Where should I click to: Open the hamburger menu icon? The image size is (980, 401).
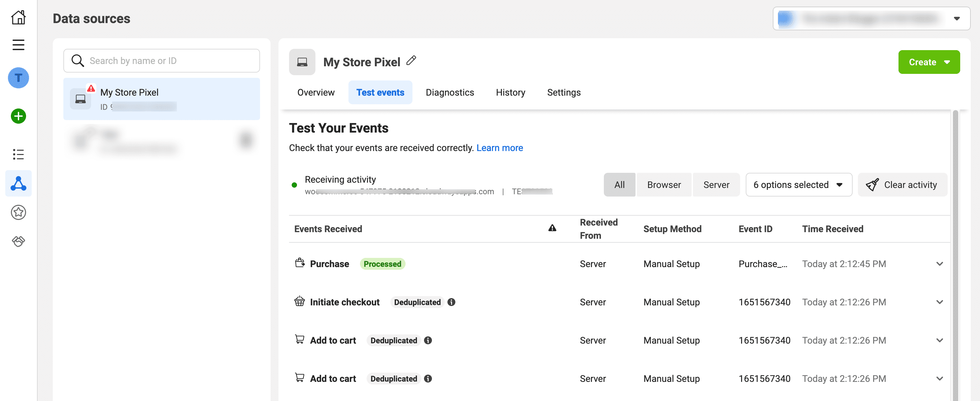(18, 45)
